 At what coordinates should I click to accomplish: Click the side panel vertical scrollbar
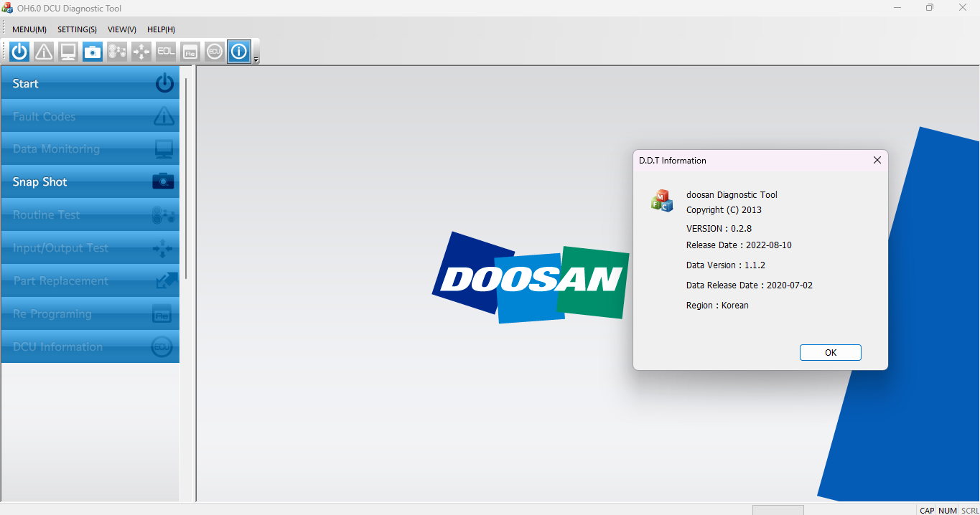(x=186, y=178)
